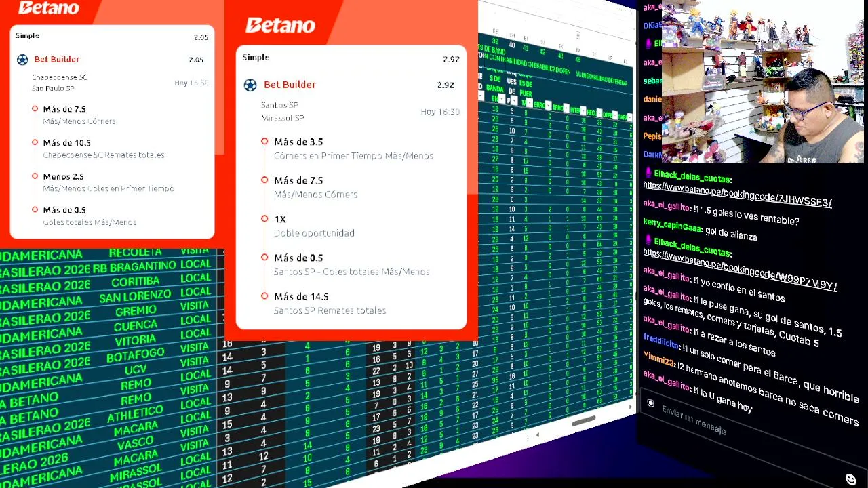Screen dimensions: 868x488
Task: Click the freddiicito username in chat
Action: (x=660, y=340)
